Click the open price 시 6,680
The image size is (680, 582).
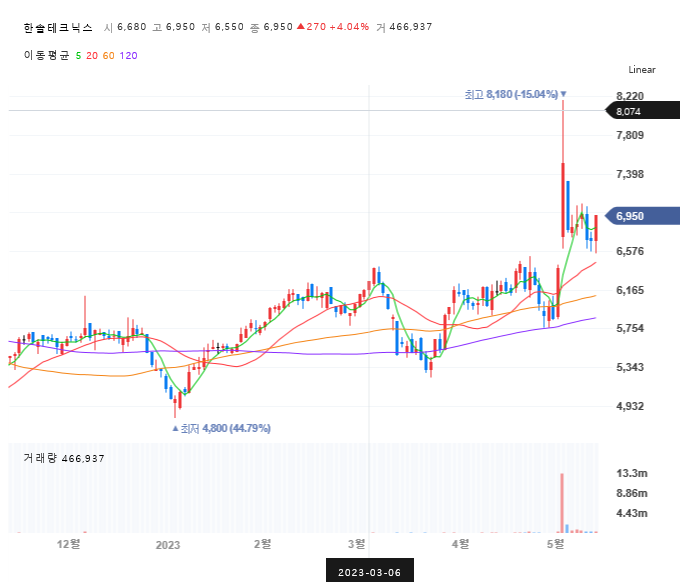(125, 27)
